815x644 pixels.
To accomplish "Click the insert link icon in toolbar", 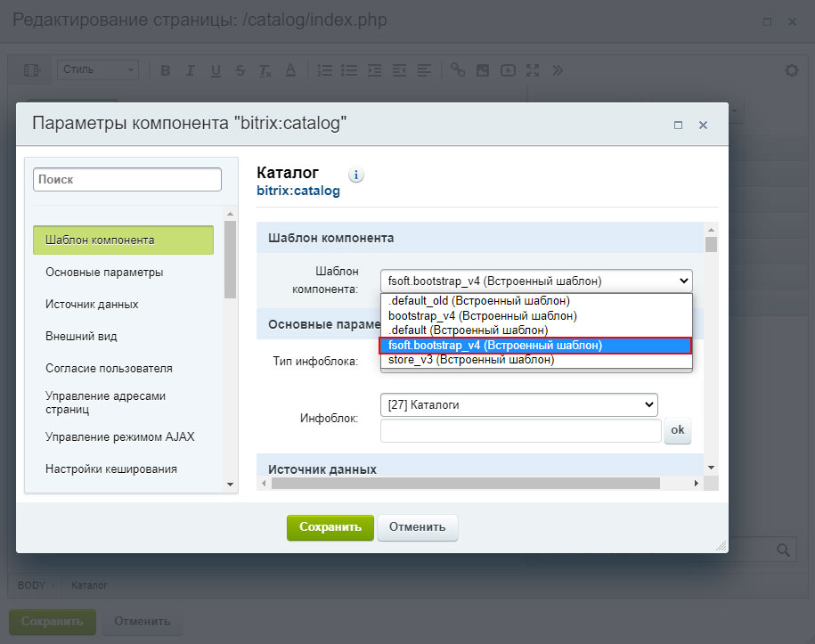I will coord(457,70).
